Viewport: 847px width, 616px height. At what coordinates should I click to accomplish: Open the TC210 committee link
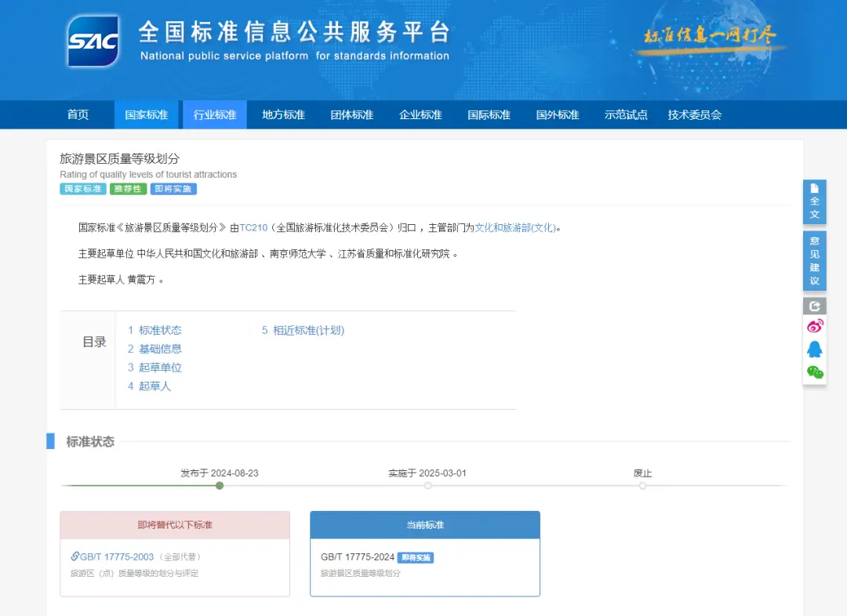253,227
